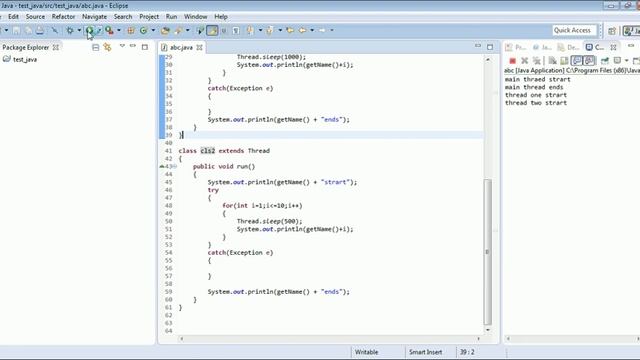Click the editor horizontal scrollbar right arrow
This screenshot has height=360, width=640.
click(x=478, y=338)
